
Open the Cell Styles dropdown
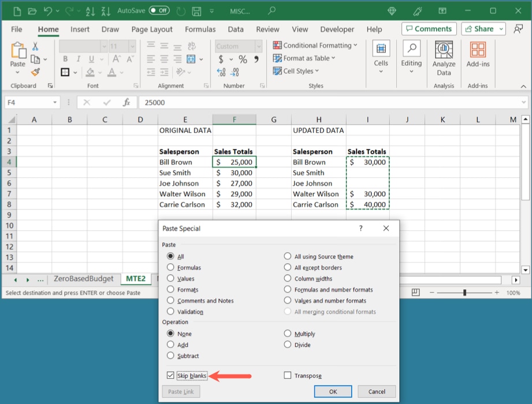[296, 71]
